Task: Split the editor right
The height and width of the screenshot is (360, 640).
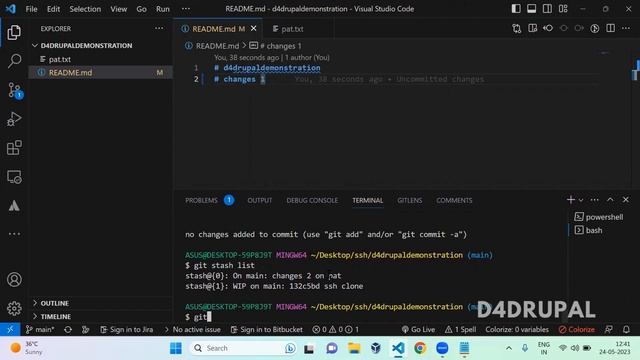Action: tap(610, 29)
